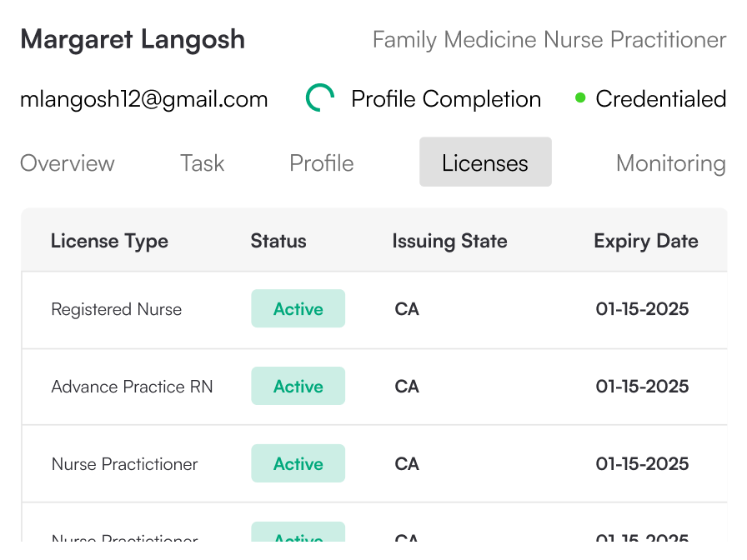The image size is (747, 560).
Task: Open the Overview tab
Action: 68,162
